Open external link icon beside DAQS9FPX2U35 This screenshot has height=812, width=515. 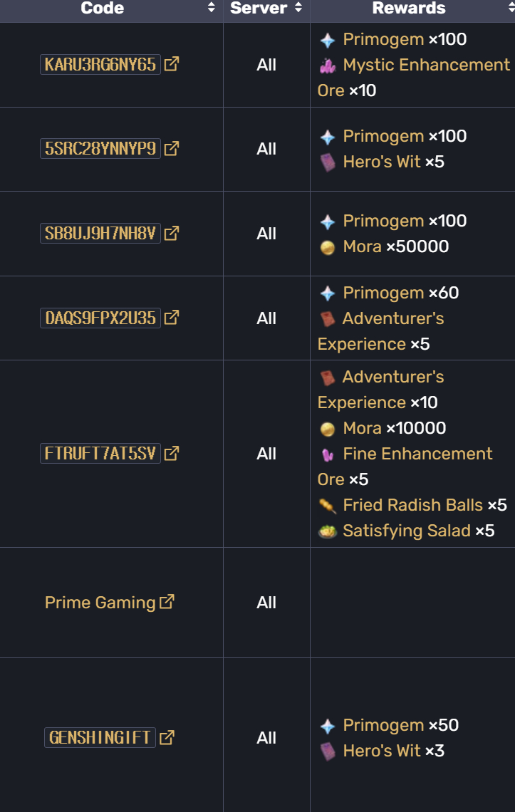(172, 318)
